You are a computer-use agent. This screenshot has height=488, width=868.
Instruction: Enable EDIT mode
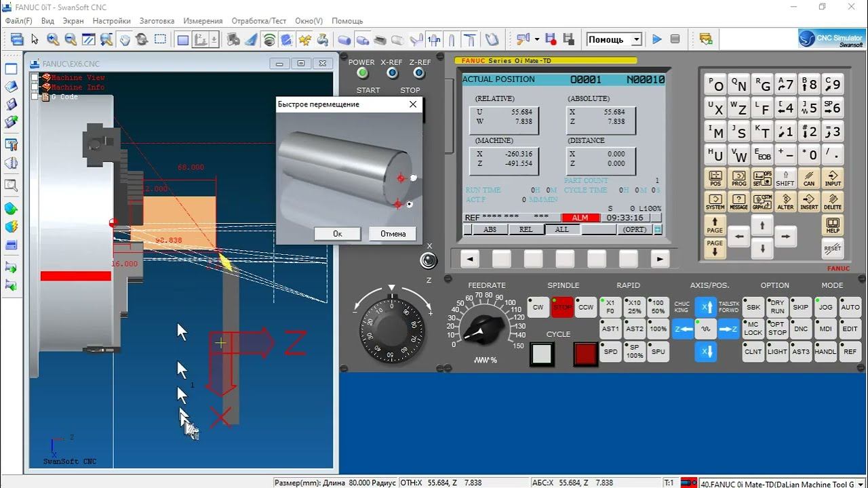[x=850, y=329]
